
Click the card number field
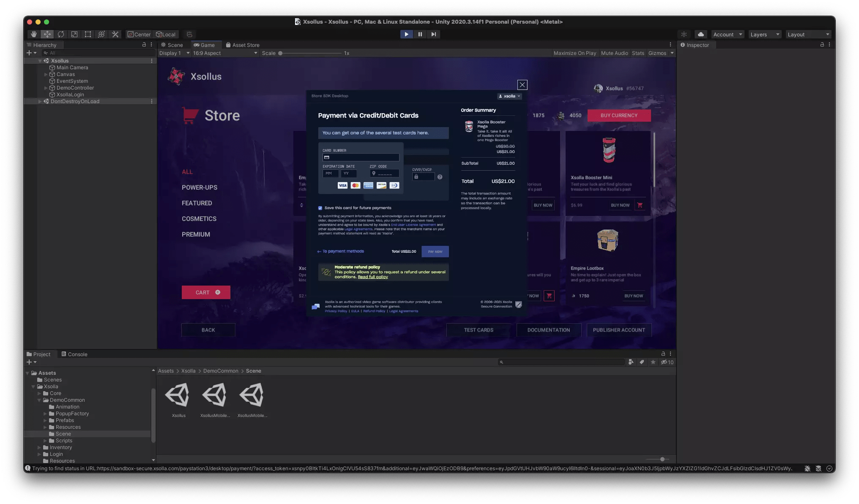(361, 157)
